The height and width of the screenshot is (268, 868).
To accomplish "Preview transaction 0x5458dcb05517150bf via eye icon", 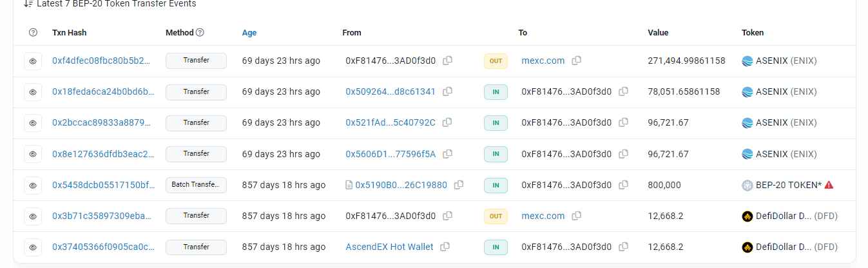I will coord(33,186).
